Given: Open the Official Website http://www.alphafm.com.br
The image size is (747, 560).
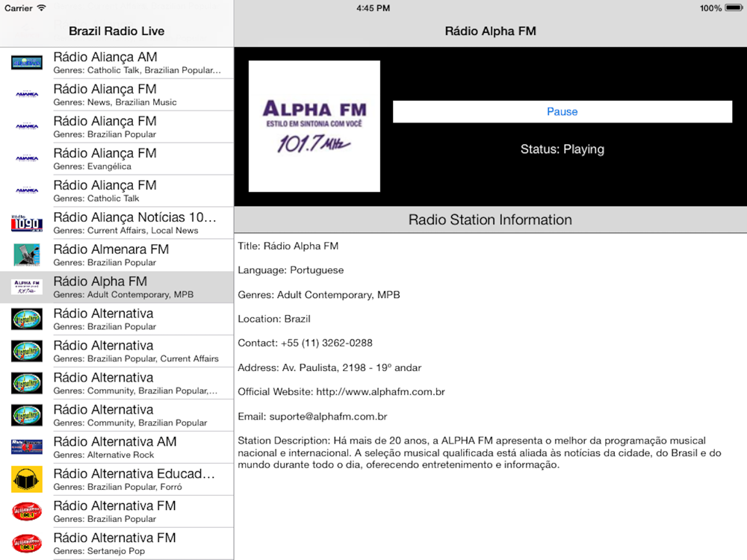Looking at the screenshot, I should click(341, 392).
